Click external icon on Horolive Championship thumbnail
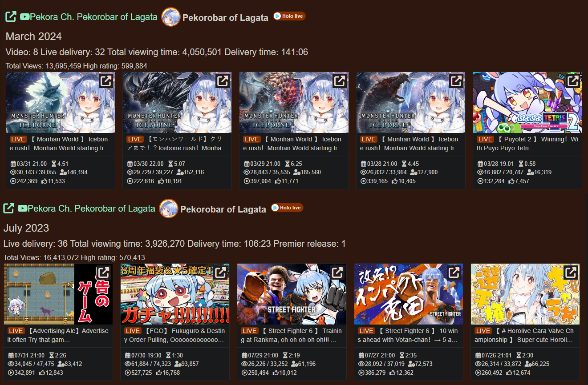This screenshot has width=588, height=385. pos(571,273)
